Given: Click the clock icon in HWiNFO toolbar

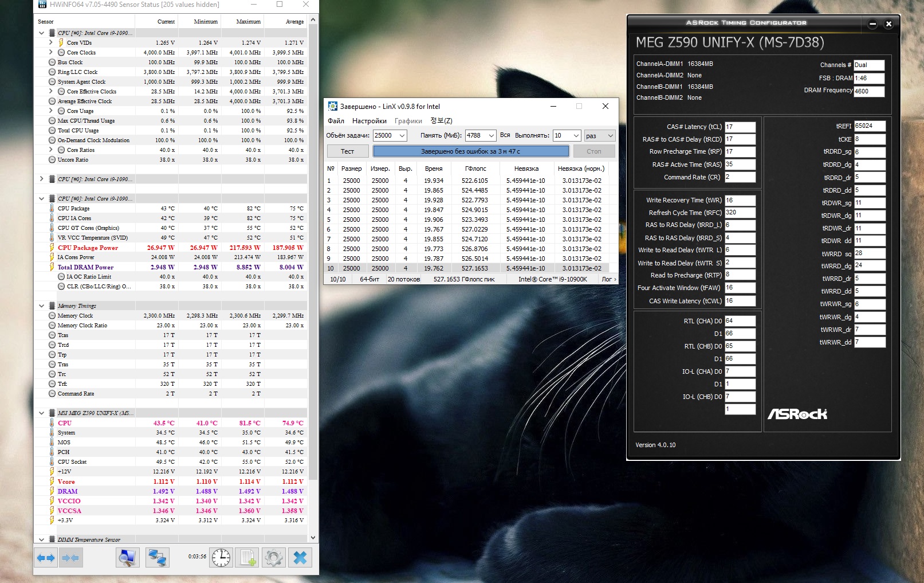Looking at the screenshot, I should pyautogui.click(x=221, y=558).
